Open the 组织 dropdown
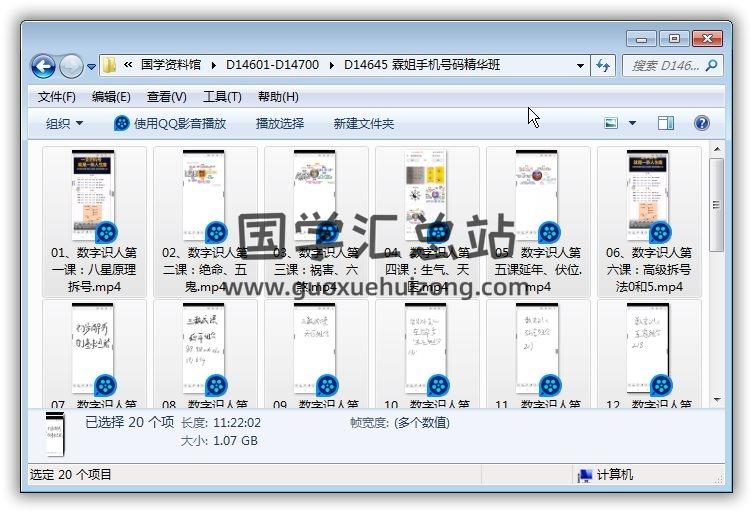This screenshot has width=753, height=513. point(64,124)
